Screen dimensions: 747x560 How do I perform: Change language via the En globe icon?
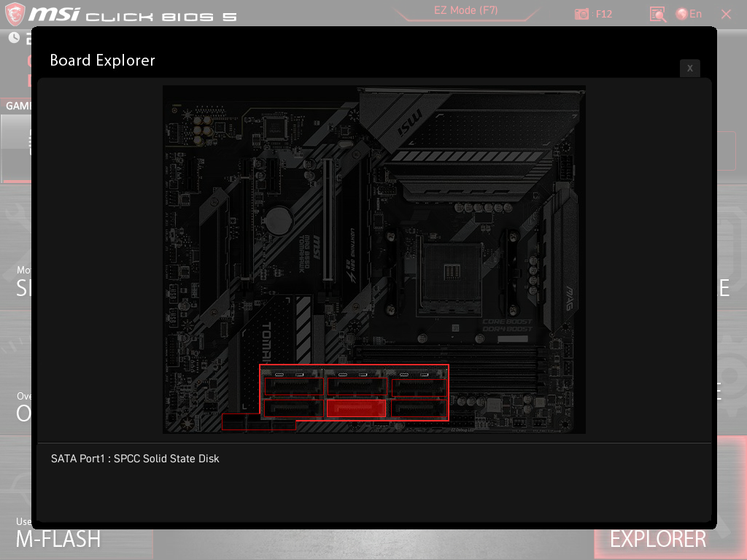[x=689, y=14]
